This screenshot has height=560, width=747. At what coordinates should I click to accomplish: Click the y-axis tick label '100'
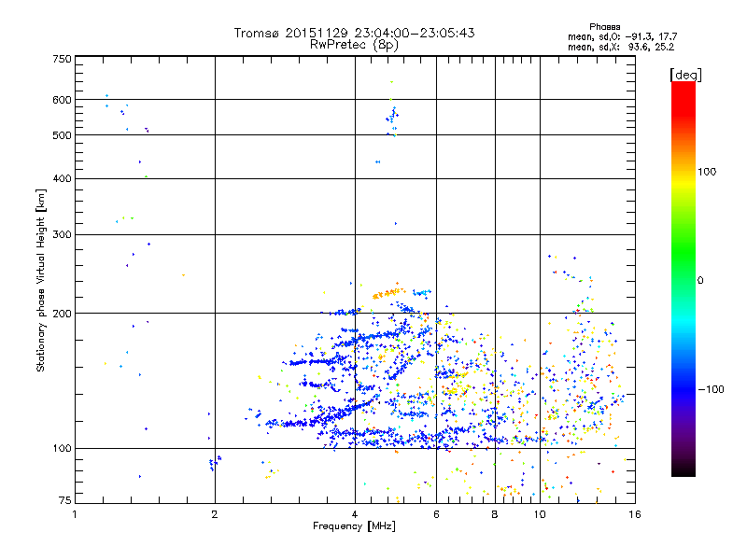62,448
